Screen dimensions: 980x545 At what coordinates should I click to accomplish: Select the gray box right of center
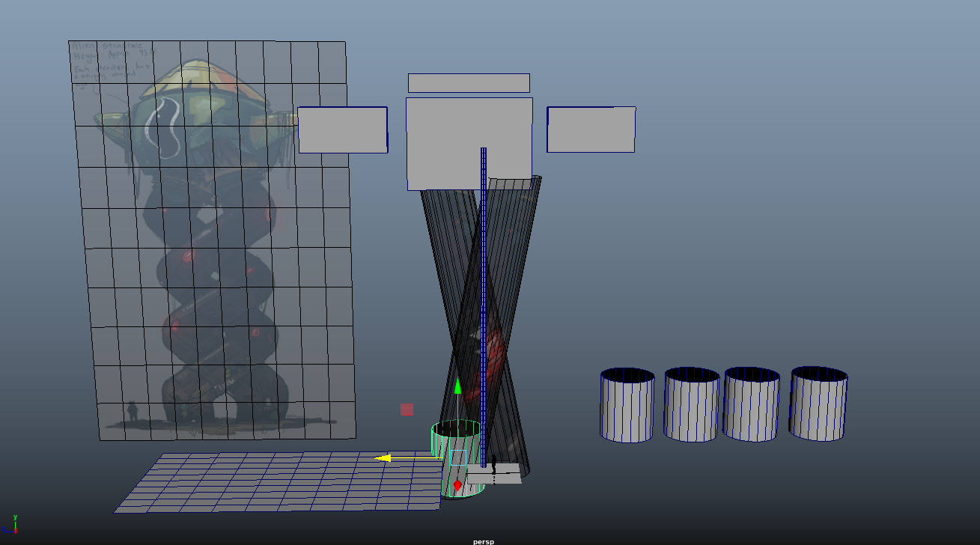coord(591,130)
